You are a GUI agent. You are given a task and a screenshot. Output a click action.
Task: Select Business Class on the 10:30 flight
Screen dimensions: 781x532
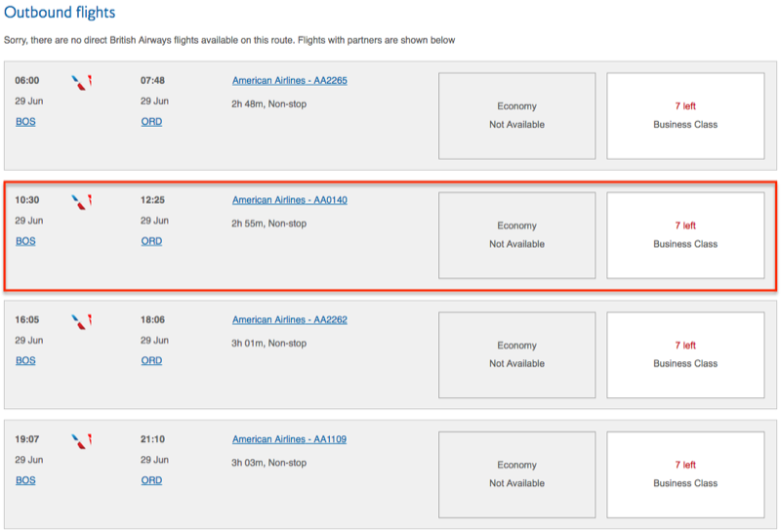[685, 235]
